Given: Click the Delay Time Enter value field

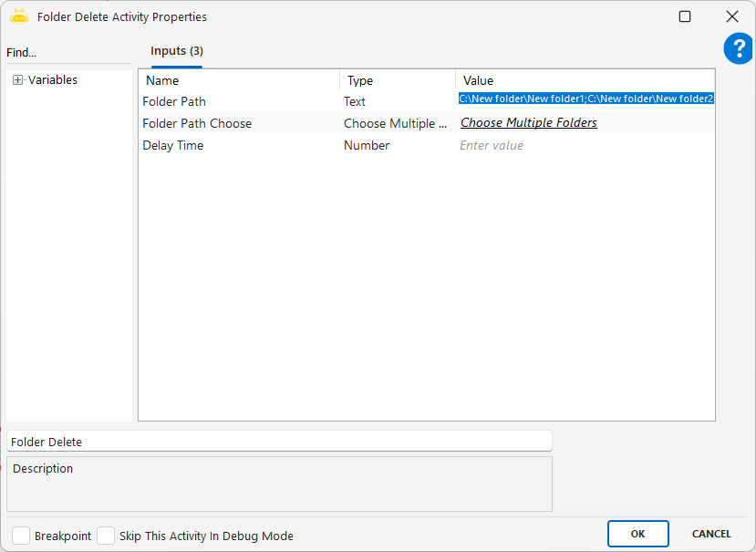Looking at the screenshot, I should [x=584, y=146].
